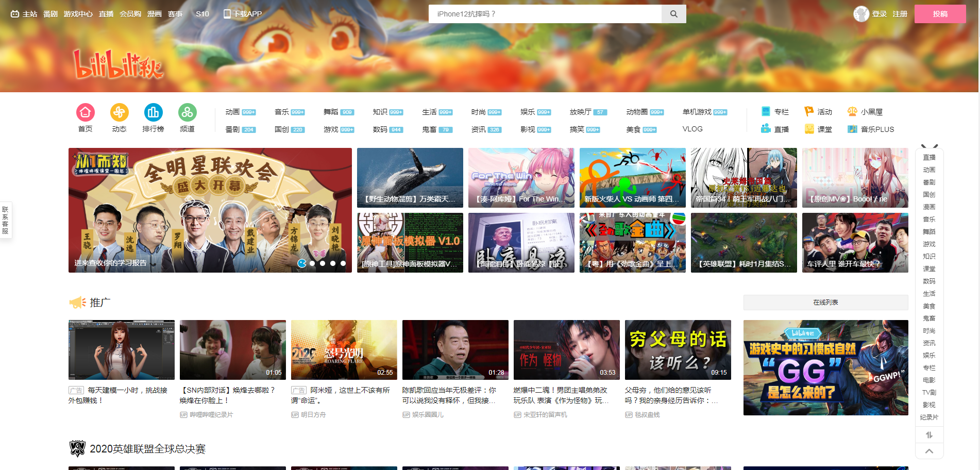Viewport: 980px width, 470px height.
Task: Click the sidebar sort arrows icon
Action: pyautogui.click(x=929, y=435)
